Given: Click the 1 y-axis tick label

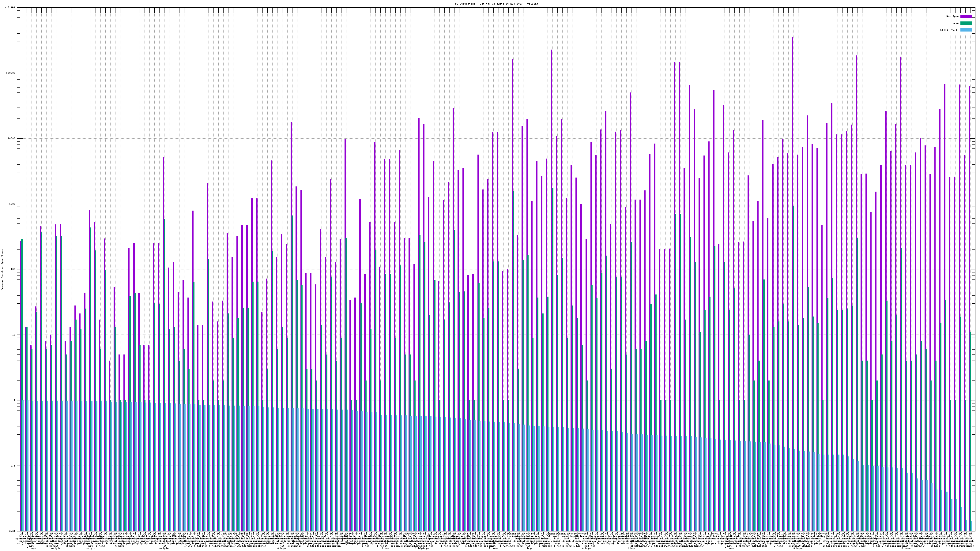Looking at the screenshot, I should (14, 400).
